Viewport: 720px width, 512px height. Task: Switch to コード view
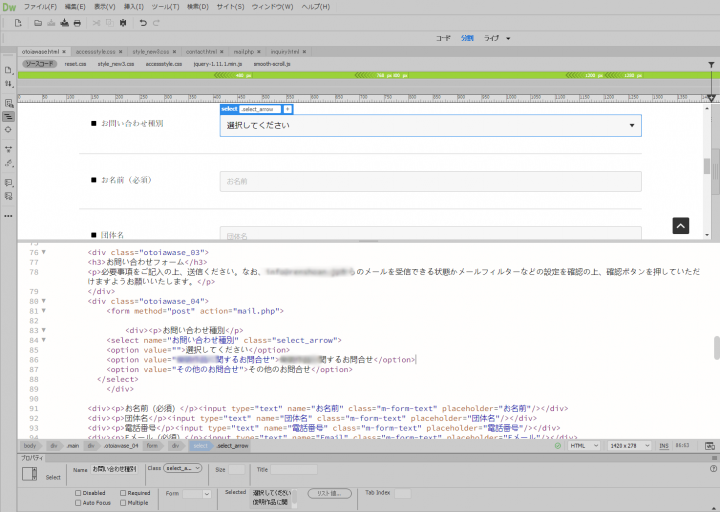[443, 38]
